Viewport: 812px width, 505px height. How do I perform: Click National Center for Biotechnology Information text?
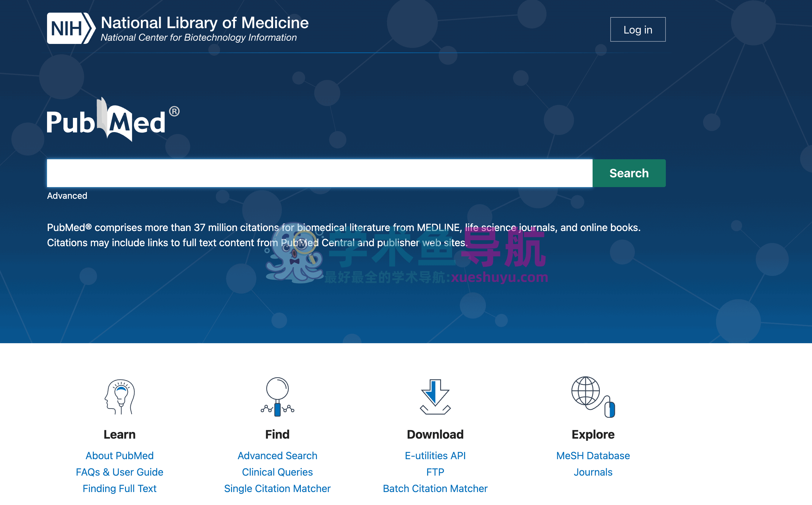[x=199, y=37]
